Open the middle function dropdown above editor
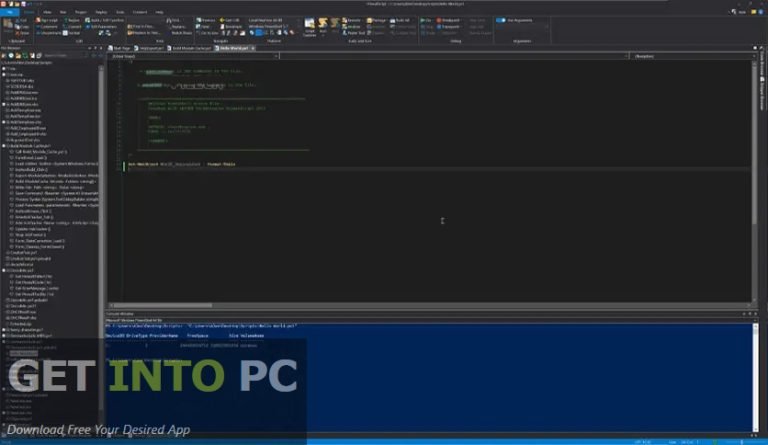This screenshot has width=768, height=445. pos(454,56)
